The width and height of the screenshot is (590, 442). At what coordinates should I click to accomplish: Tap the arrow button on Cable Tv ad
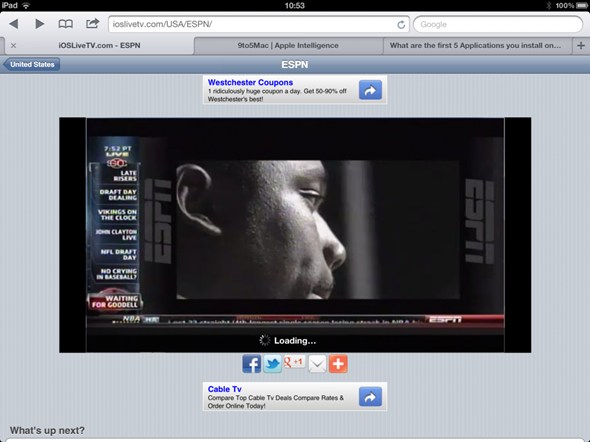370,397
